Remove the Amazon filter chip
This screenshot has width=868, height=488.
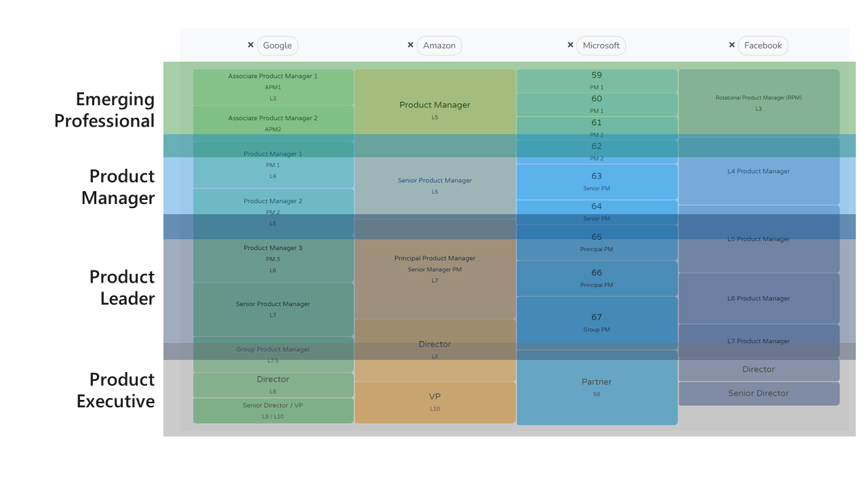click(410, 45)
